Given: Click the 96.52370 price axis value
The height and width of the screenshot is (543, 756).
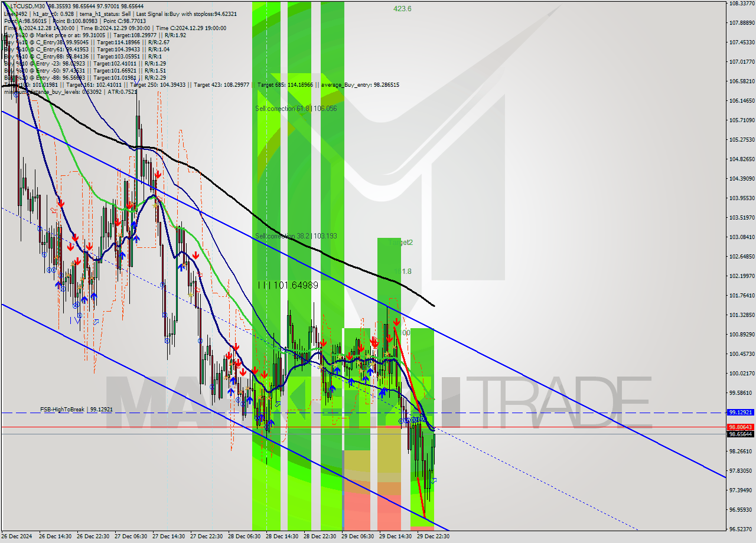Looking at the screenshot, I should (x=742, y=529).
